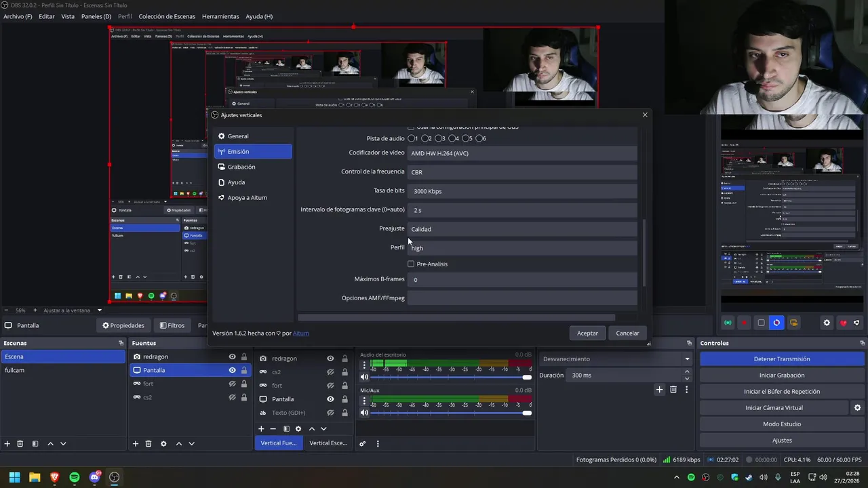Select audio track 1 radio button
The height and width of the screenshot is (488, 868).
pos(412,138)
